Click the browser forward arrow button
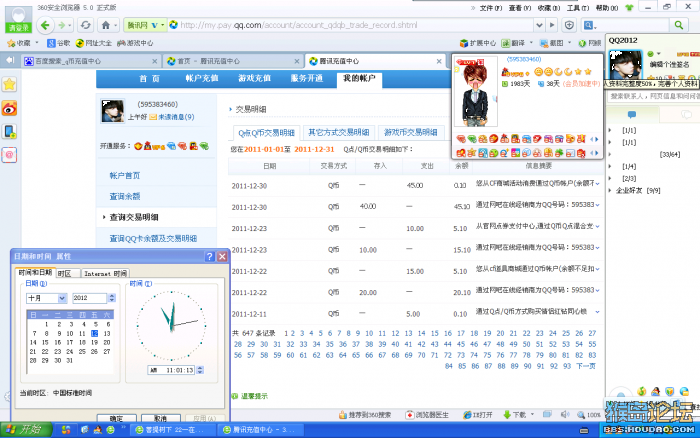700x438 pixels. click(62, 25)
